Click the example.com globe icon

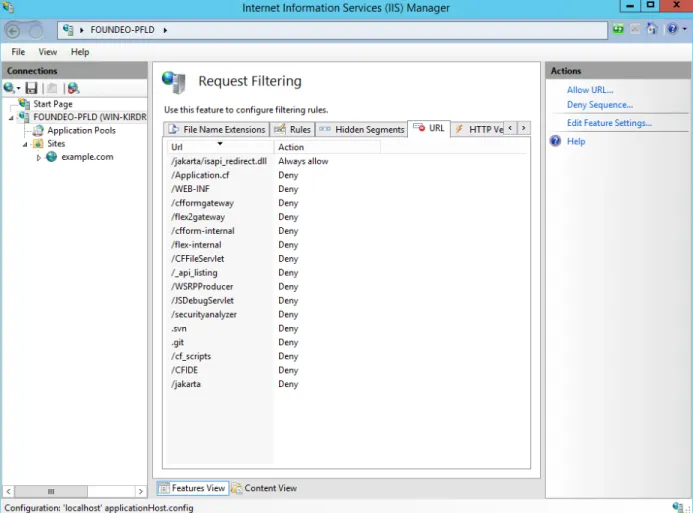(52, 156)
